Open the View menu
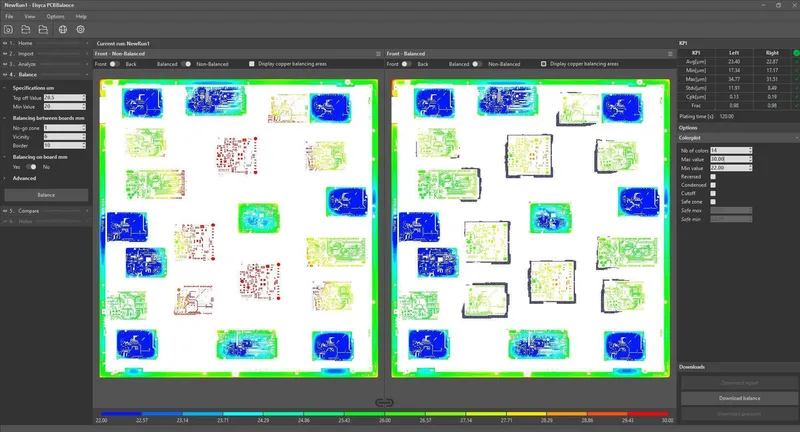The width and height of the screenshot is (800, 432). (30, 16)
